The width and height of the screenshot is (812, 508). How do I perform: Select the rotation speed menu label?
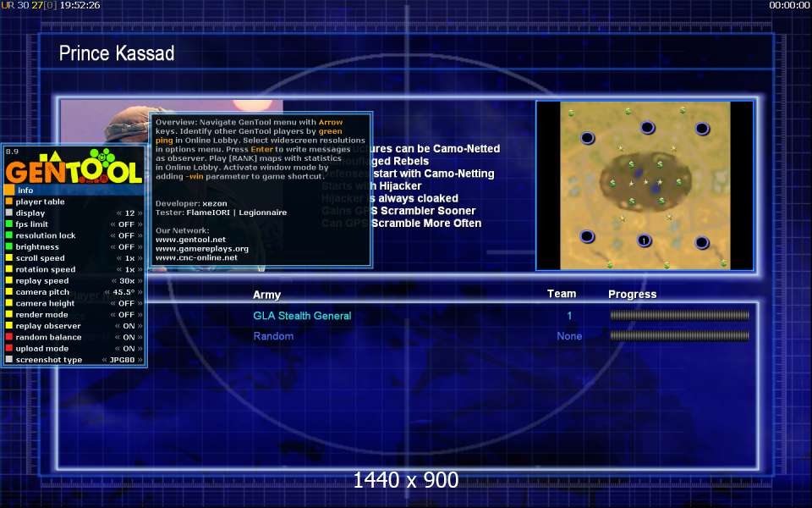coord(46,269)
